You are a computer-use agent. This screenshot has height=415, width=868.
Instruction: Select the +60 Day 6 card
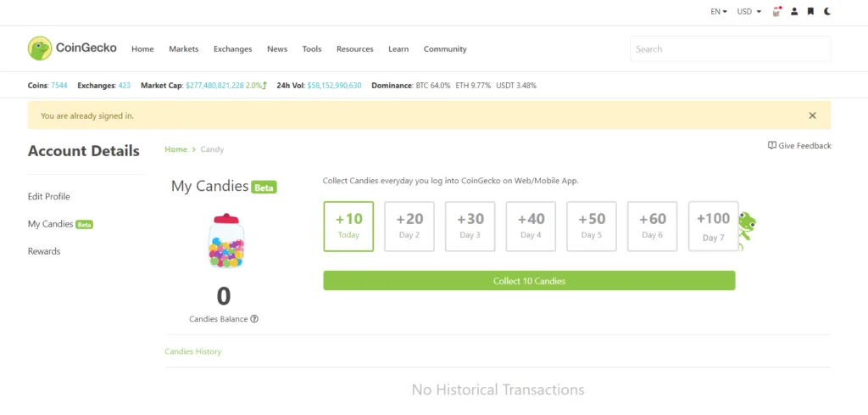click(x=652, y=226)
